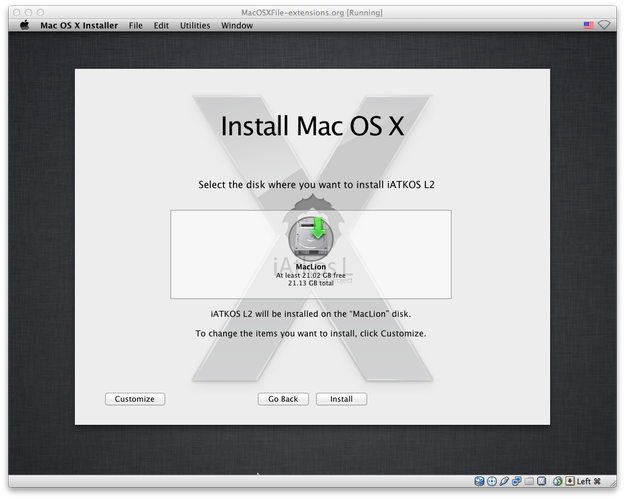This screenshot has height=499, width=625.
Task: Select the MacLion disk icon
Action: (x=311, y=238)
